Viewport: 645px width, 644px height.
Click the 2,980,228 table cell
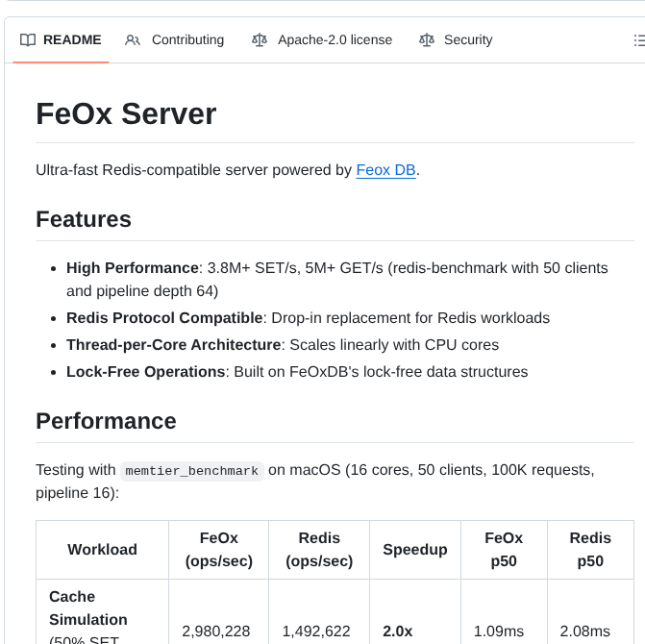(x=216, y=632)
